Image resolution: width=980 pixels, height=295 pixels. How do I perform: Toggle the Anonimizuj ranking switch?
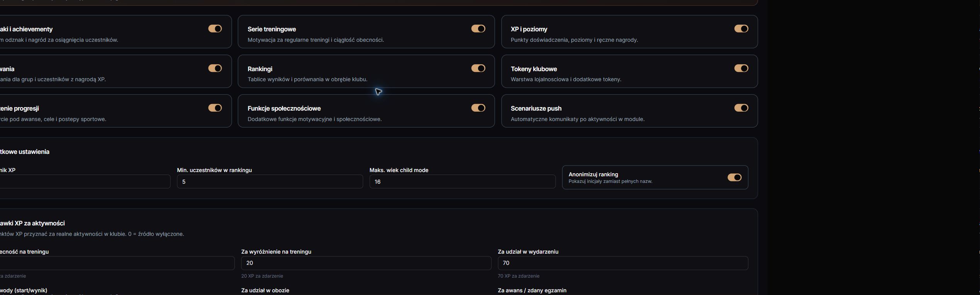pyautogui.click(x=734, y=177)
